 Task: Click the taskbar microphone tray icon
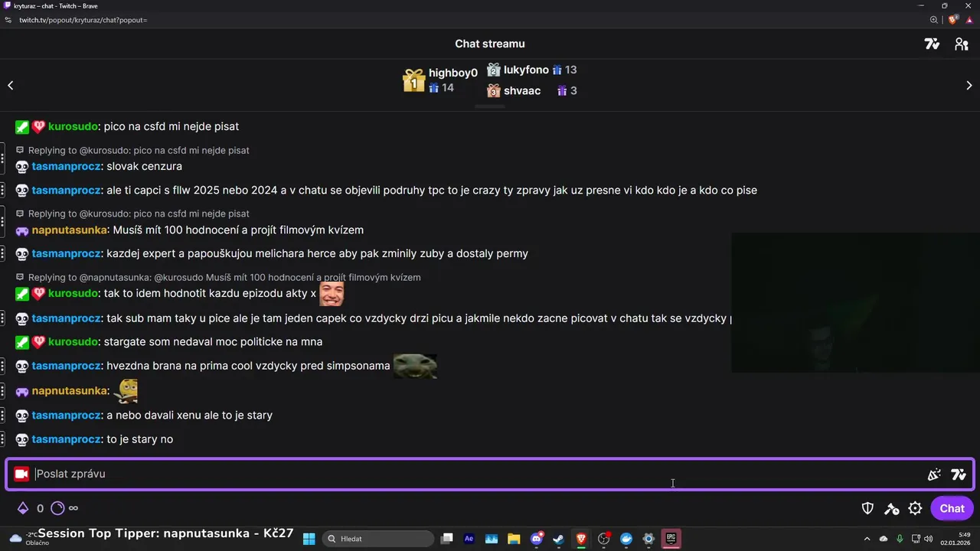900,539
